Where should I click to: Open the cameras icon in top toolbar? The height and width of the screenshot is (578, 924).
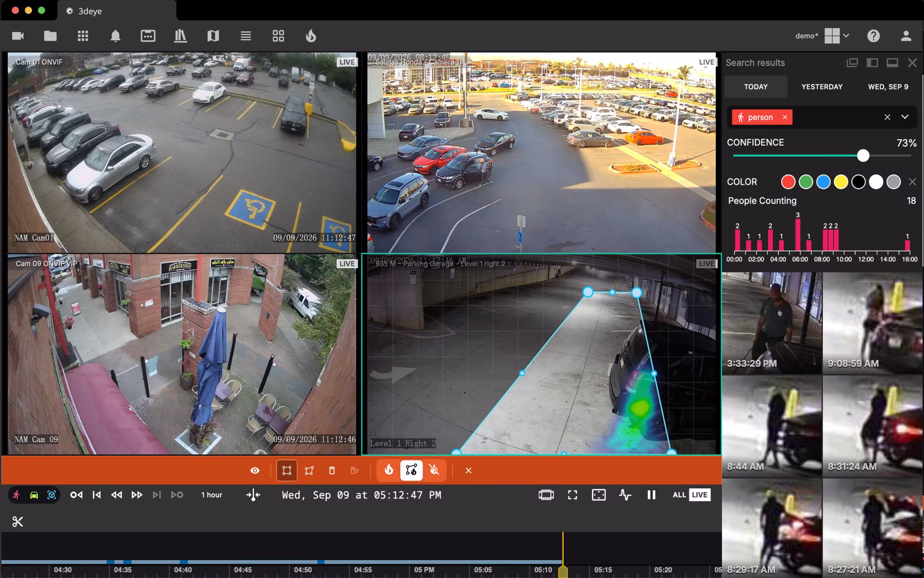point(18,36)
